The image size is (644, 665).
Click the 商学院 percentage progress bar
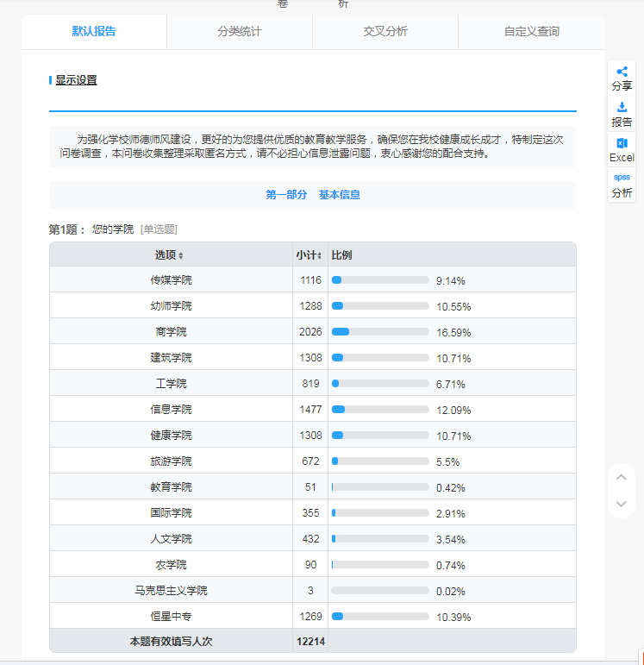pos(380,332)
